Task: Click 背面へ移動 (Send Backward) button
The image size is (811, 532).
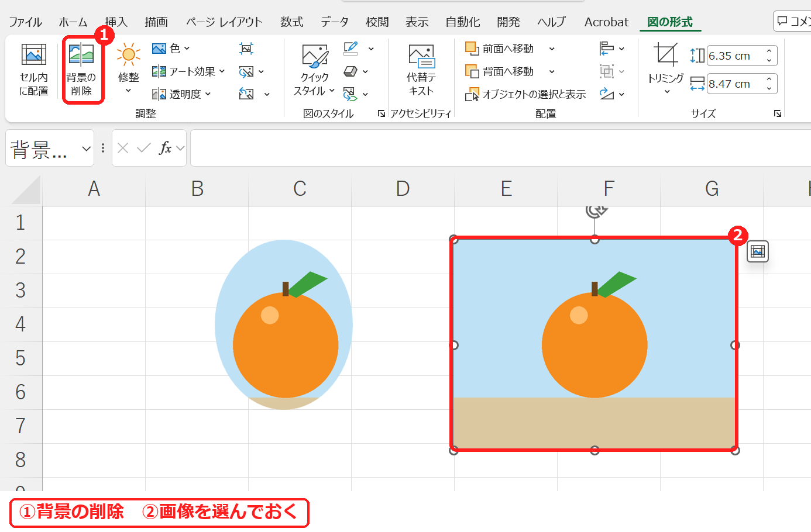Action: [x=500, y=71]
